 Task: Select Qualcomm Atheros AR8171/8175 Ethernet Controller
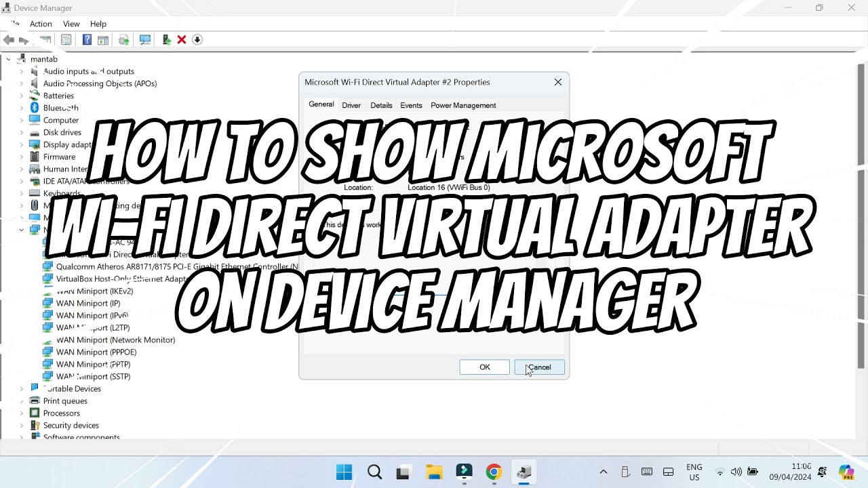coord(176,266)
